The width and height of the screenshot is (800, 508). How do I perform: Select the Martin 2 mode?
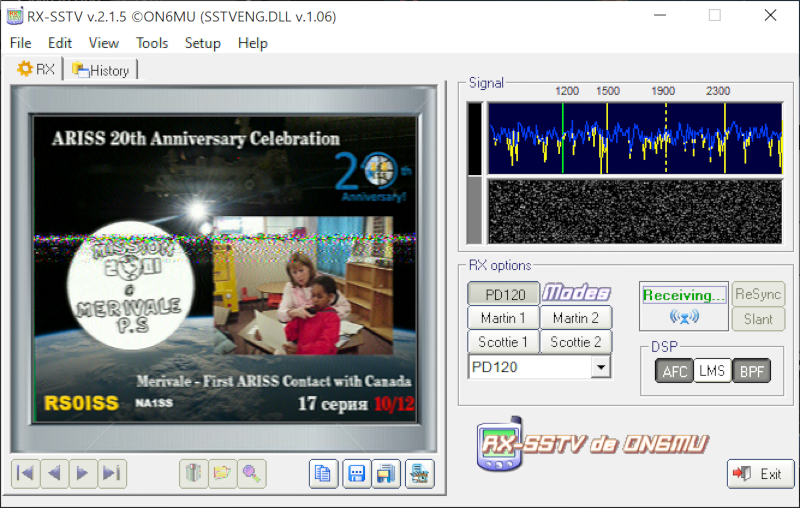click(576, 318)
